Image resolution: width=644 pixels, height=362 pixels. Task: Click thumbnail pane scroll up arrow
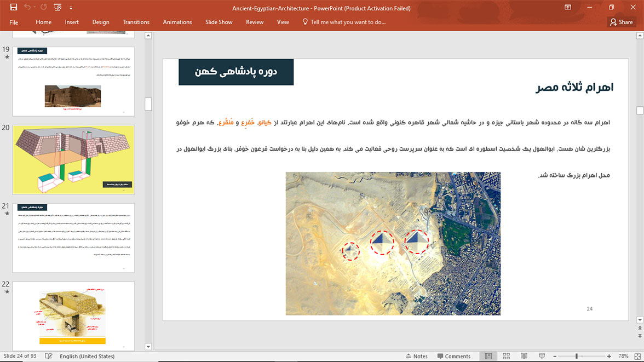coord(148,36)
